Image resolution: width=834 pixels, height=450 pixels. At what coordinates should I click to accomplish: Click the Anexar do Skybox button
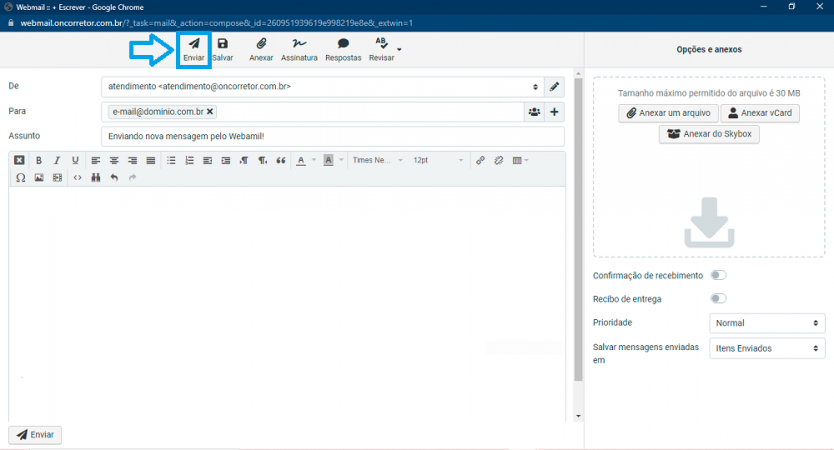[x=709, y=134]
